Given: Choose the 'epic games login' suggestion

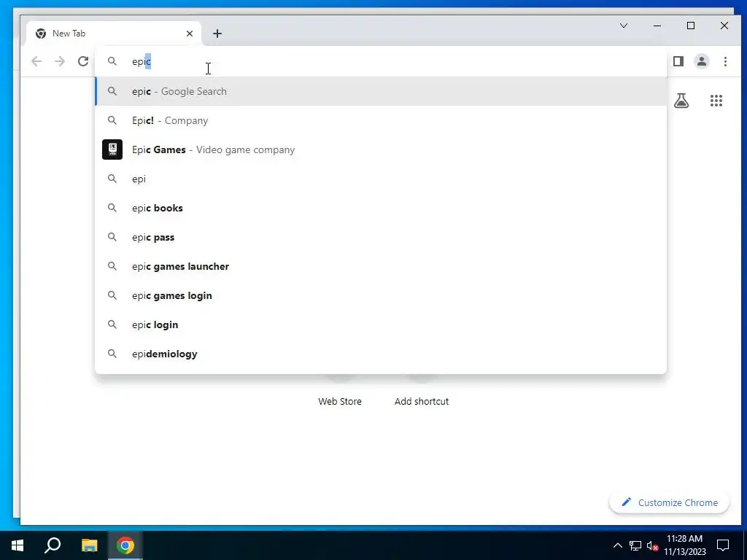Looking at the screenshot, I should click(x=381, y=296).
